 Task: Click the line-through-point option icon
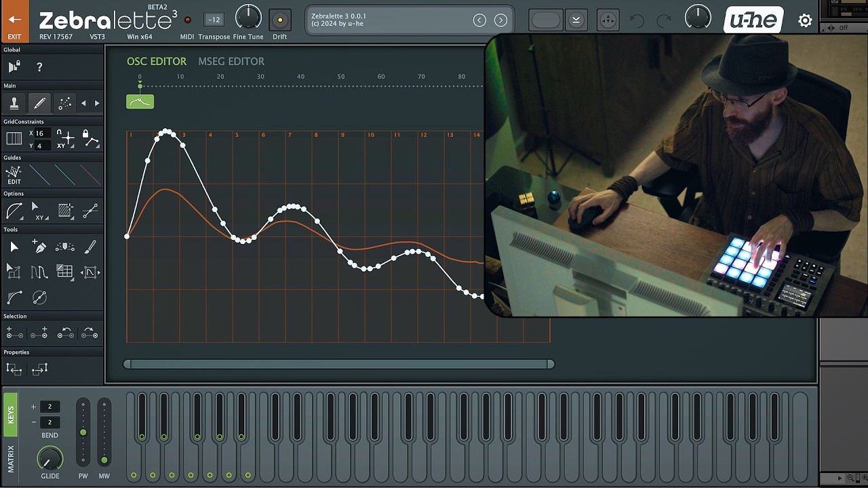[x=90, y=211]
